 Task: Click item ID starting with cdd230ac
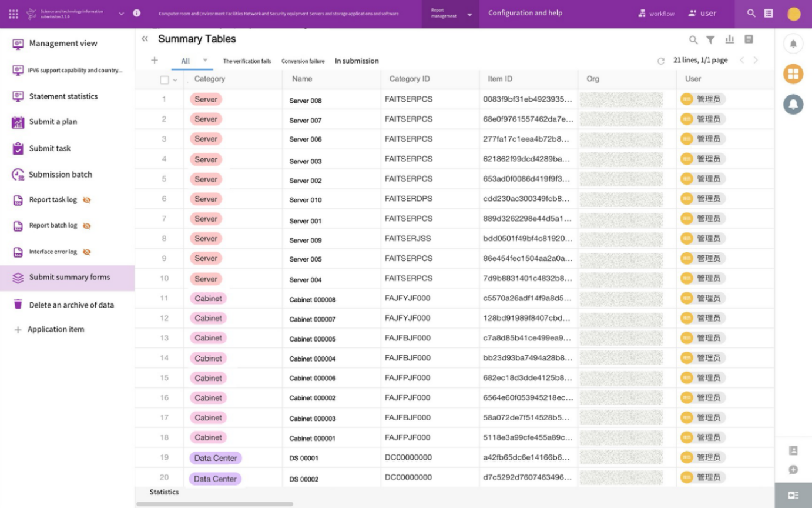click(526, 199)
